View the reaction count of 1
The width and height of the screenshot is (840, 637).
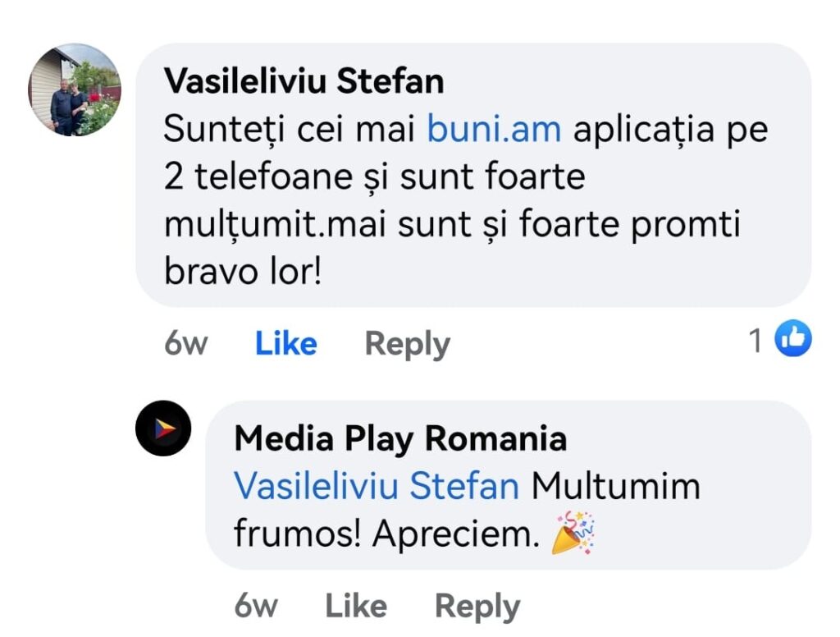[x=756, y=341]
